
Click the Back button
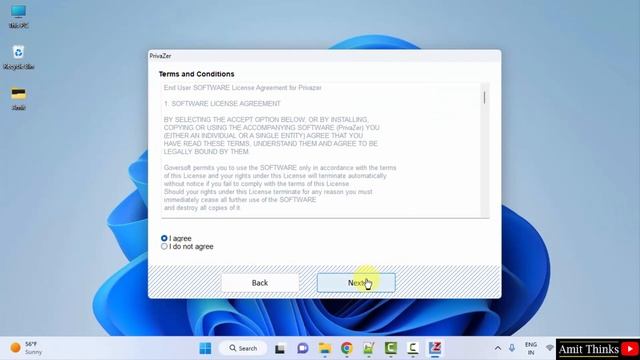tap(260, 283)
